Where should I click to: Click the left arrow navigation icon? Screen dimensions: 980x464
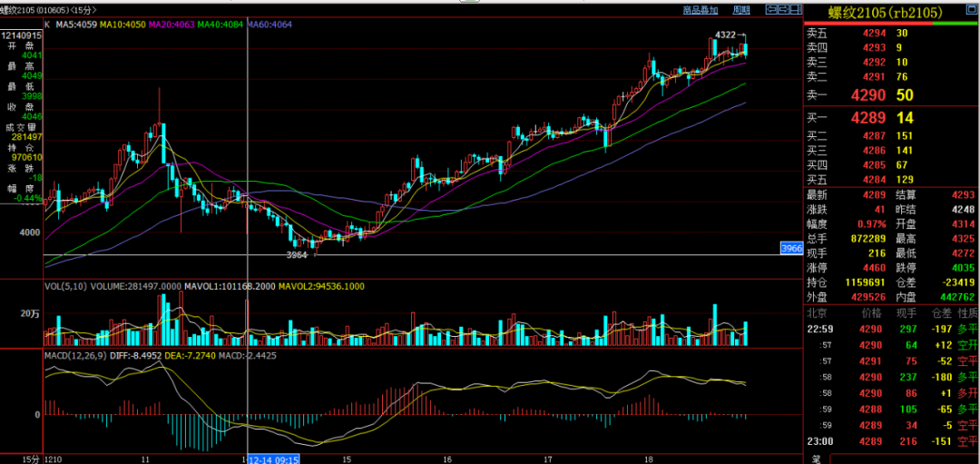(x=771, y=9)
